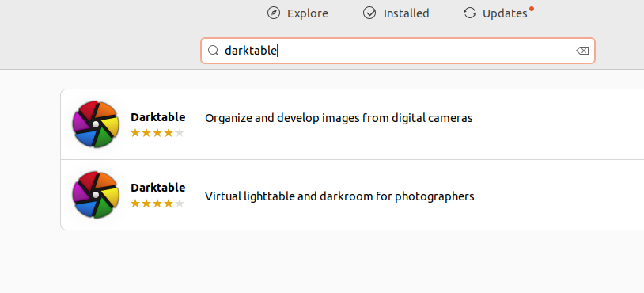Image resolution: width=644 pixels, height=293 pixels.
Task: Click the orange update notification dot
Action: (532, 8)
